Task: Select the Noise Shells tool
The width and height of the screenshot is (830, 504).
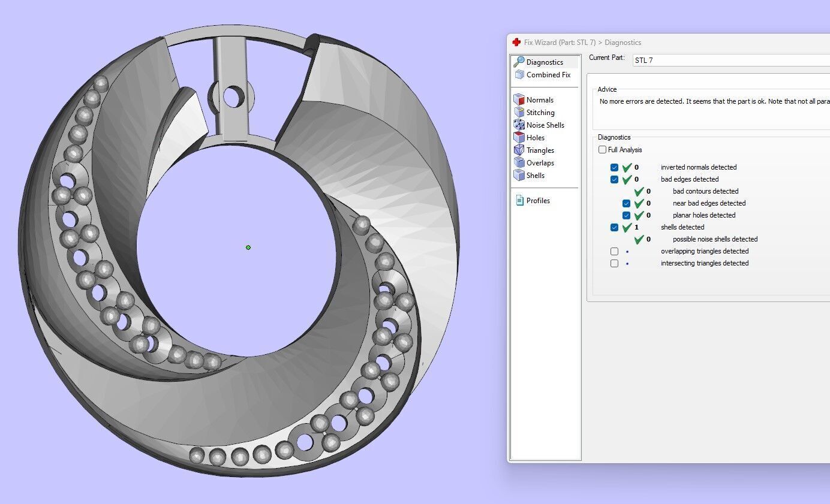Action: (x=539, y=125)
